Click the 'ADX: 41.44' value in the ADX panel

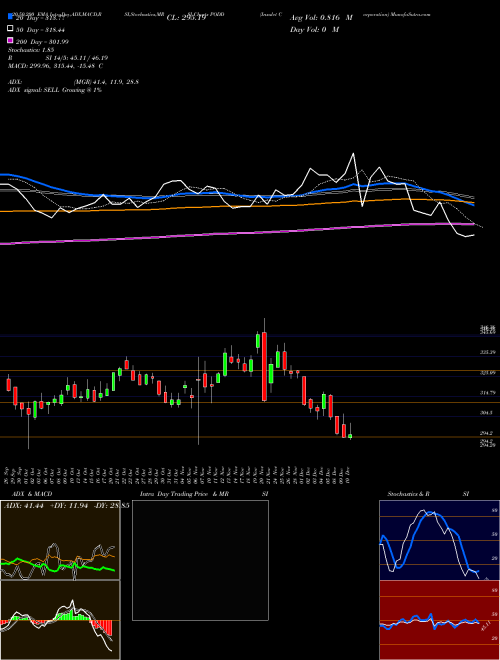tap(24, 506)
